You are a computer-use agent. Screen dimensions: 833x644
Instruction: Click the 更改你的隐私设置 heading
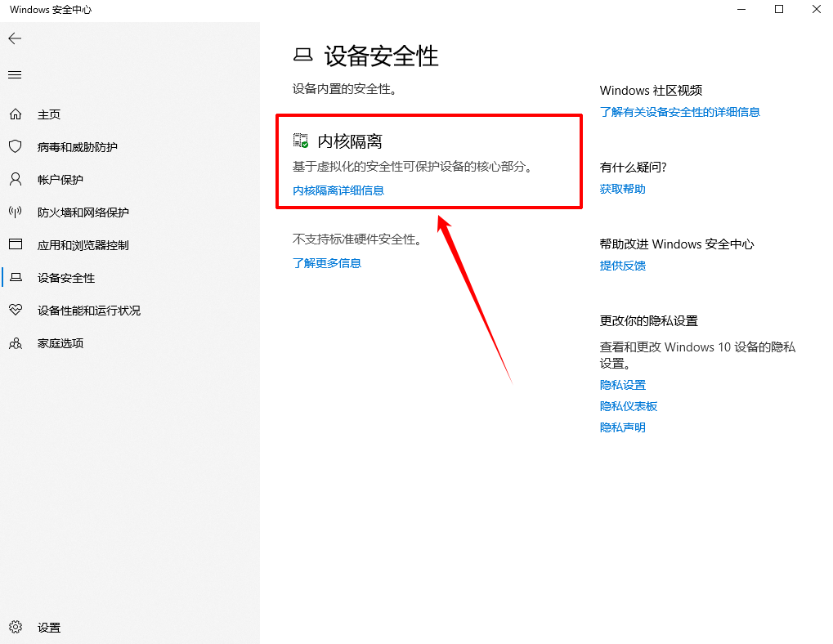pos(648,320)
